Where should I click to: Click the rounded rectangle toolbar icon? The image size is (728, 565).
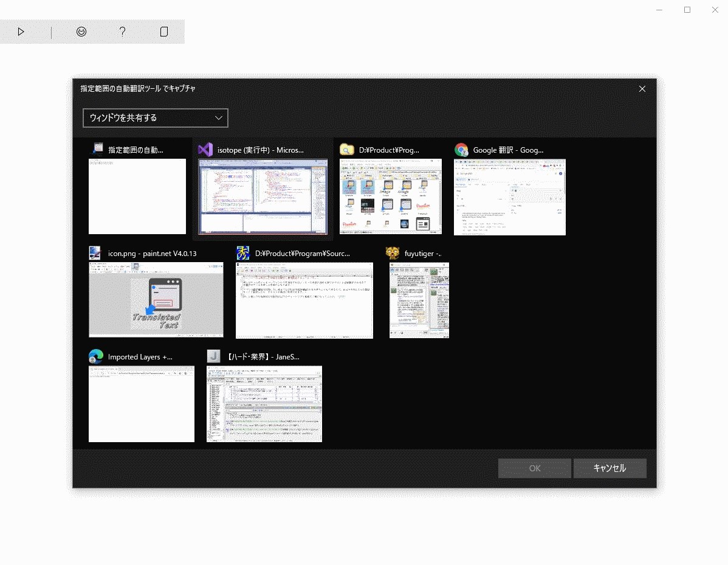click(x=164, y=32)
